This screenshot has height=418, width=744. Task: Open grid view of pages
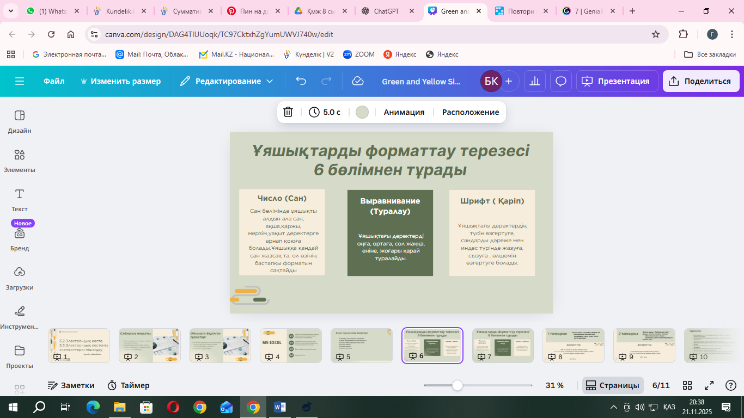[x=687, y=385]
